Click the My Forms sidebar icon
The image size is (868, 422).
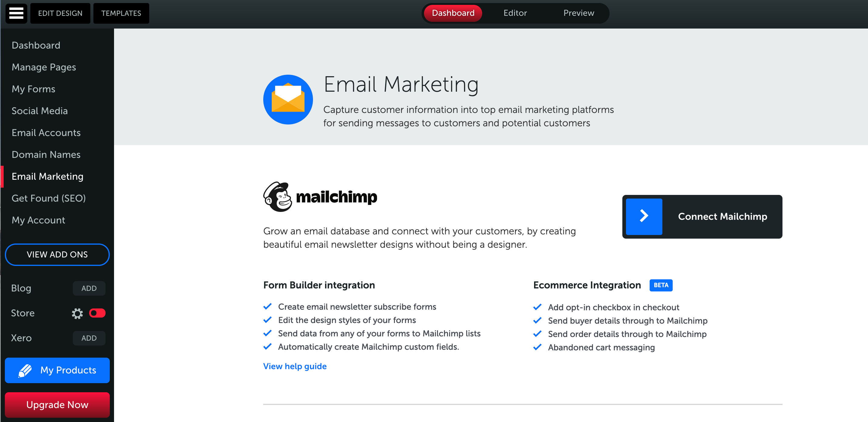(34, 89)
